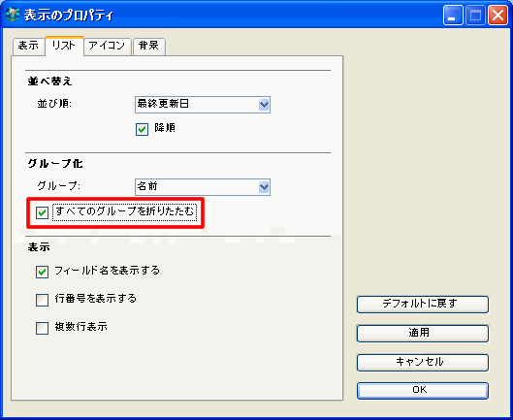Click the app icon in title bar
This screenshot has height=420, width=513.
pos(13,15)
